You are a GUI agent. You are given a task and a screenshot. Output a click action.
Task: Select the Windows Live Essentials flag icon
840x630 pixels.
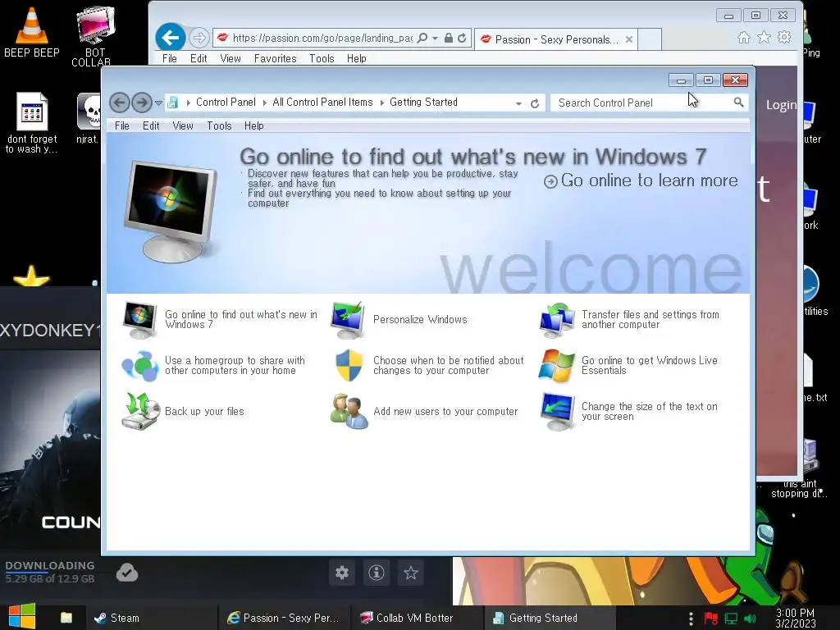(557, 366)
